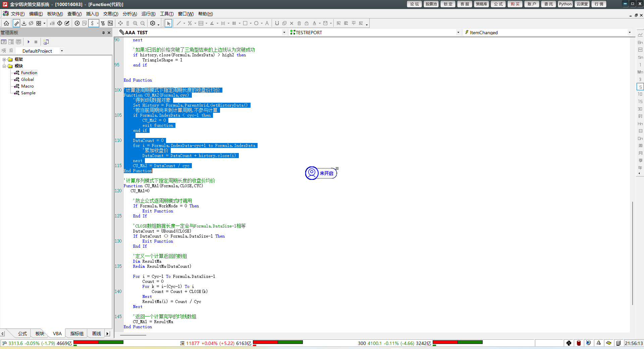Screen dimensions: 644x349
Task: Select the text annotation A tool
Action: pos(267,23)
